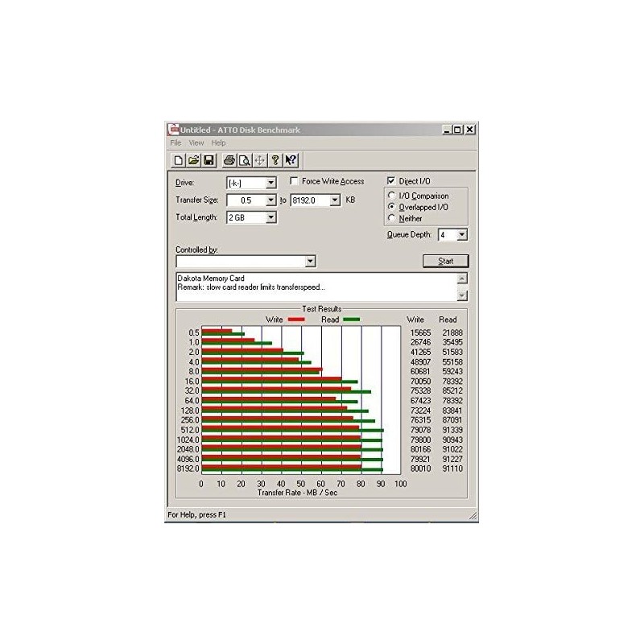This screenshot has height=644, width=644.
Task: Click the question mark About icon
Action: [275, 159]
